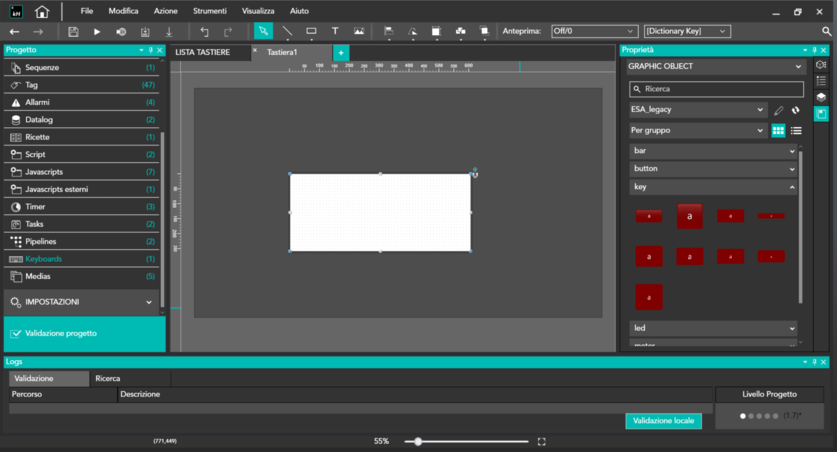Go back with left arrow icon
Viewport: 837px width, 452px height.
14,32
